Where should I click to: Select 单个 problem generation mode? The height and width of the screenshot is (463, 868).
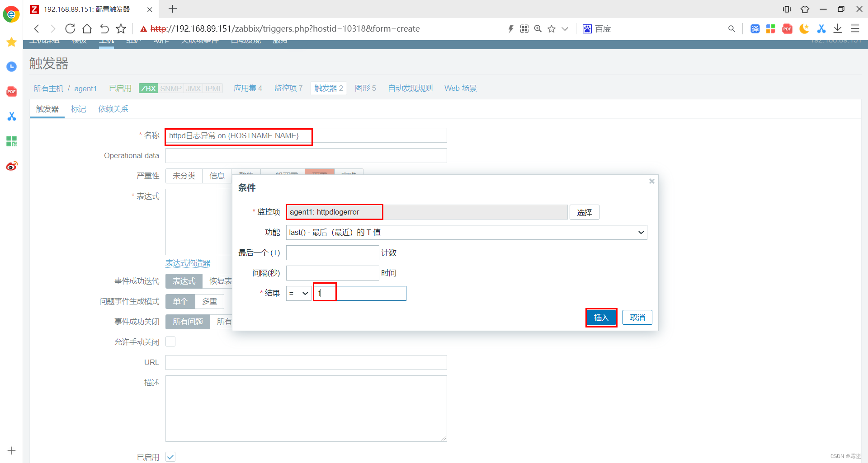click(x=180, y=301)
